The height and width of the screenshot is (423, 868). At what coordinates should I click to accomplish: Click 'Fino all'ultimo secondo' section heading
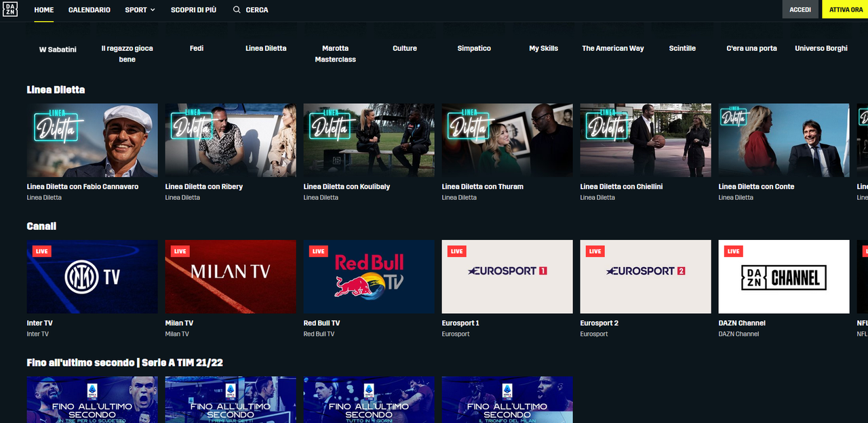[125, 363]
